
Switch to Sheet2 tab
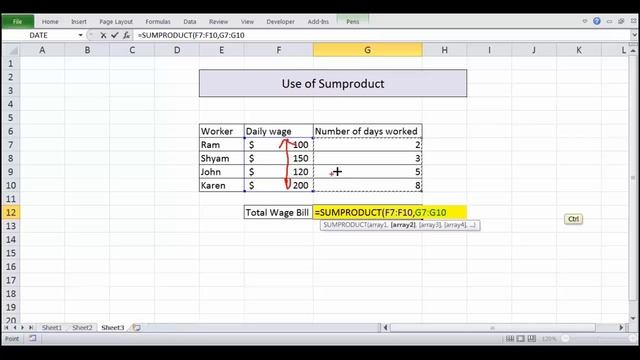click(82, 327)
